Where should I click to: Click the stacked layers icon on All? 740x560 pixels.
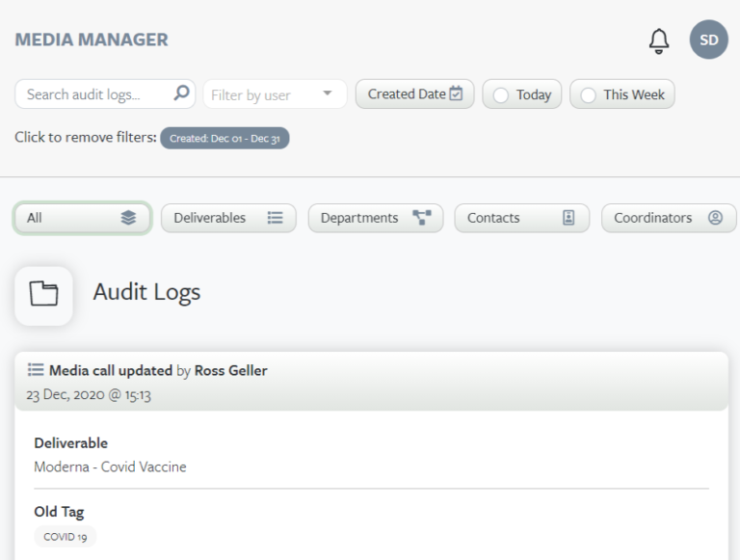tap(128, 218)
